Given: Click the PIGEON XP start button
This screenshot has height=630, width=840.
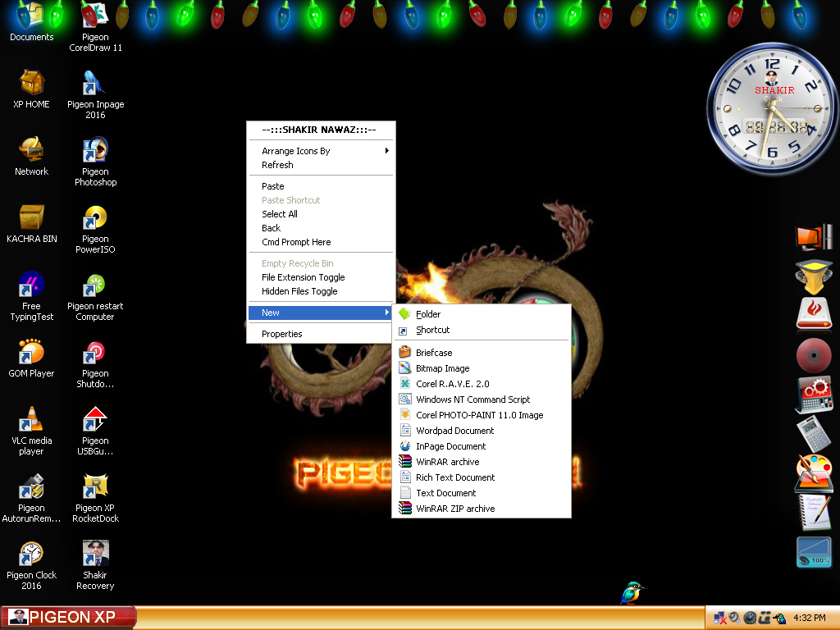Looking at the screenshot, I should pyautogui.click(x=68, y=617).
